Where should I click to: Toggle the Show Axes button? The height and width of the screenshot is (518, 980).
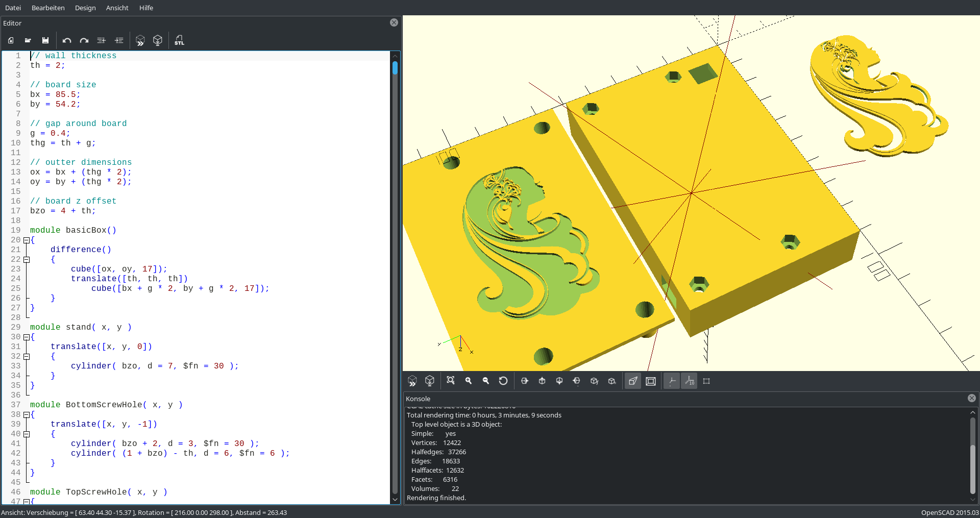pos(672,381)
